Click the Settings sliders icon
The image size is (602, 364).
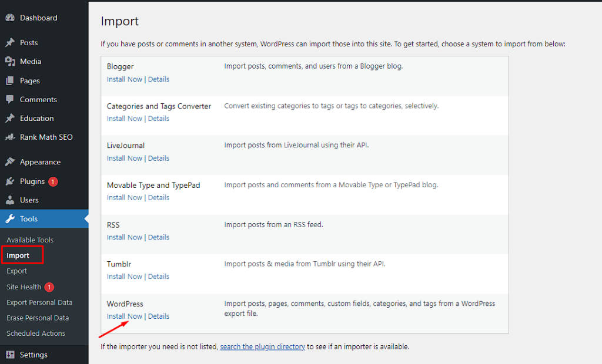coord(10,355)
